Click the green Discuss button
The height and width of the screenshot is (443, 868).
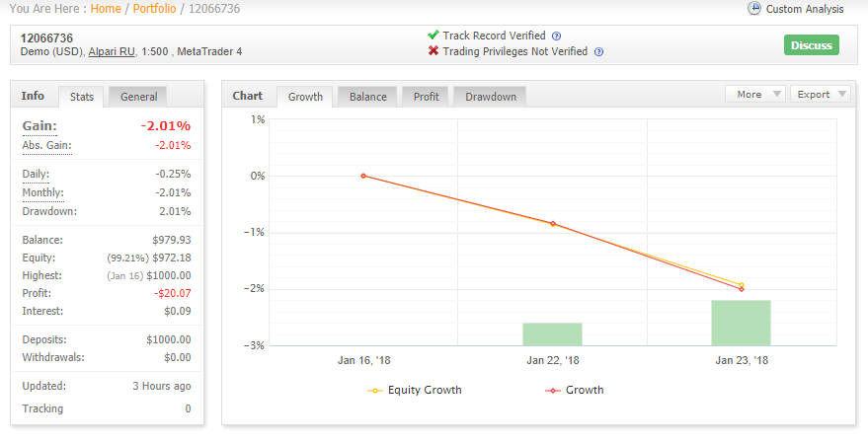tap(811, 45)
